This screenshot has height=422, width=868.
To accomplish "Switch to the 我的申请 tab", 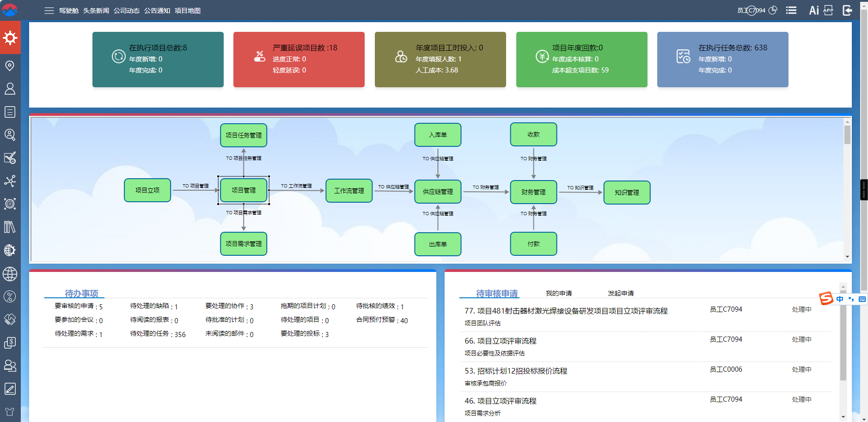I will 559,293.
